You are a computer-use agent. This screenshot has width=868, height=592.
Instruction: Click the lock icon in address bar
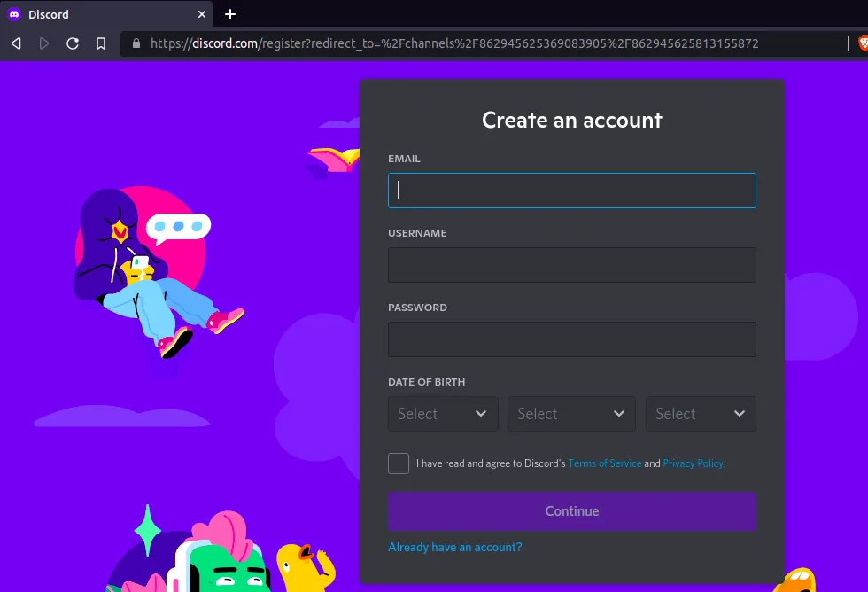136,43
